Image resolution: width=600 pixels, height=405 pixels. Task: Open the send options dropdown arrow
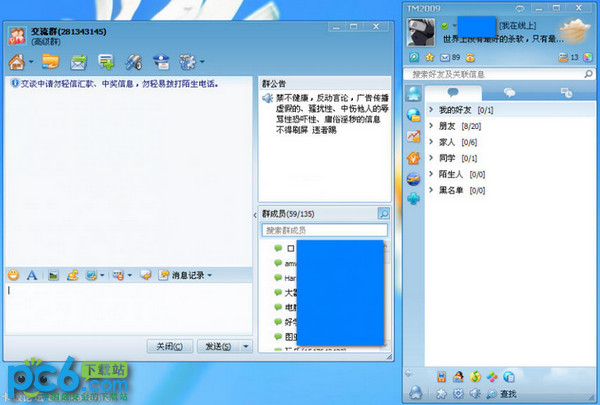point(246,346)
